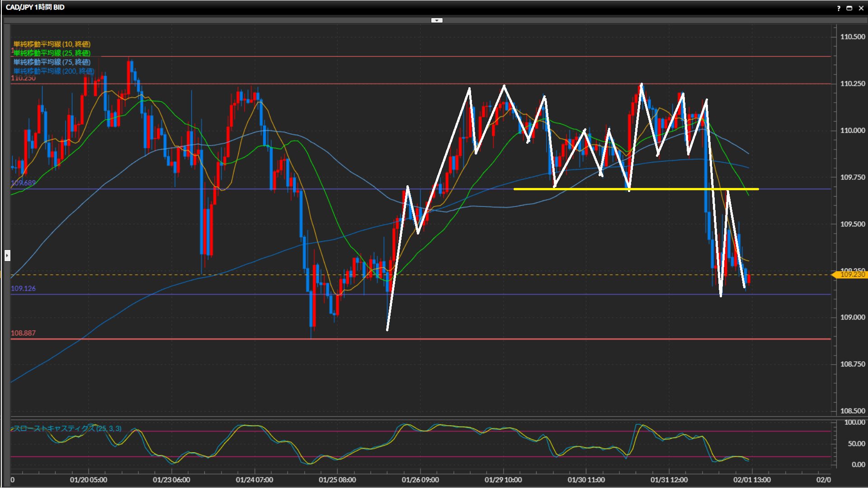Click the 01/29 10:00 time axis label
The width and height of the screenshot is (868, 488).
coord(503,480)
